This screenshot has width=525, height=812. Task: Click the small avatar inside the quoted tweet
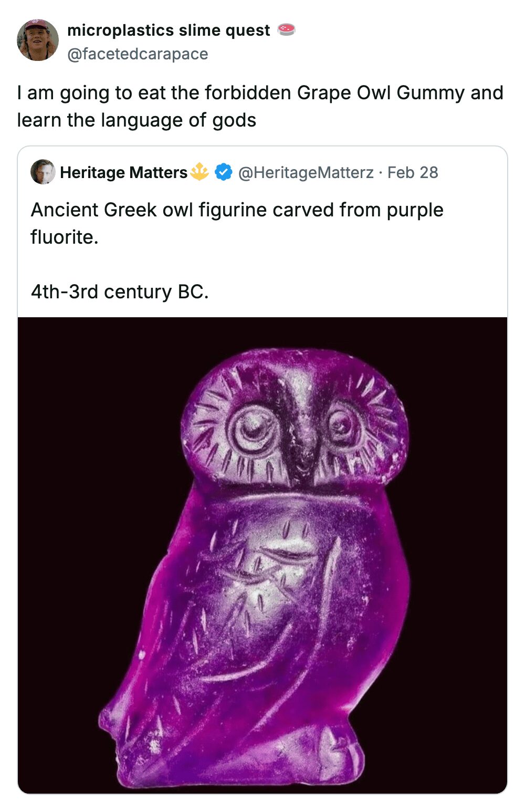(x=43, y=172)
